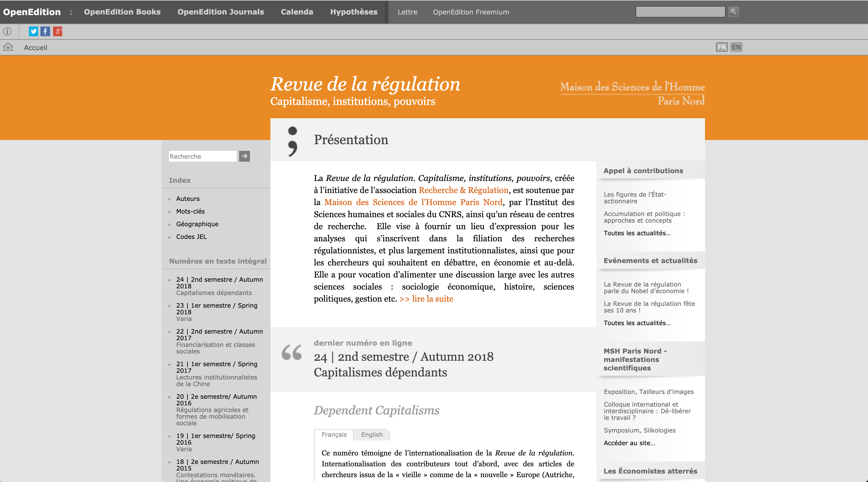Select the English tab

[372, 435]
